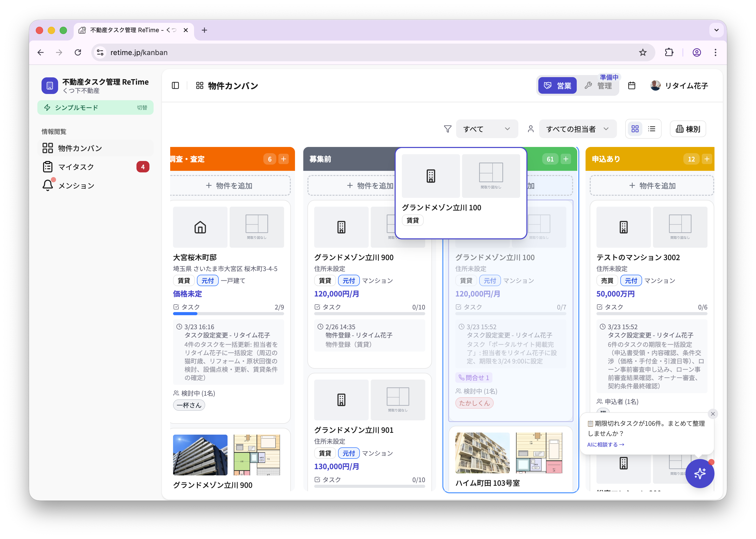Viewport: 756px width, 539px height.
Task: Toggle the sidebar panel icon
Action: click(175, 86)
